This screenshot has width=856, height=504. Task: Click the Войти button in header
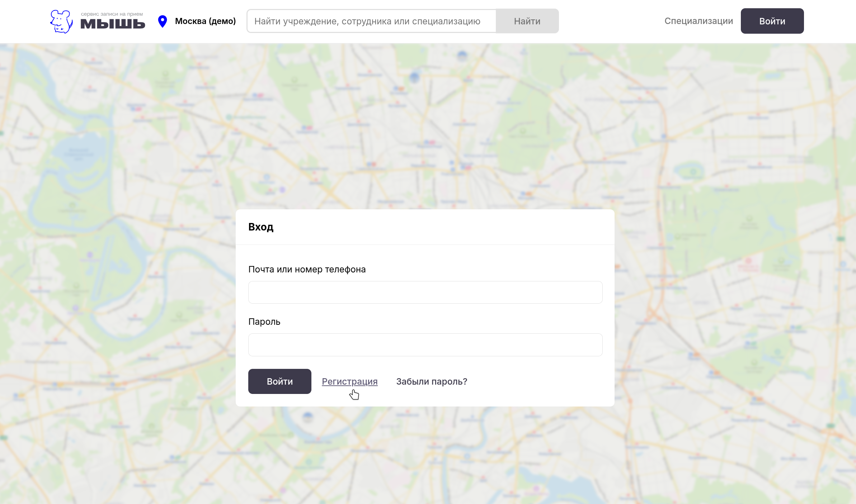point(772,21)
